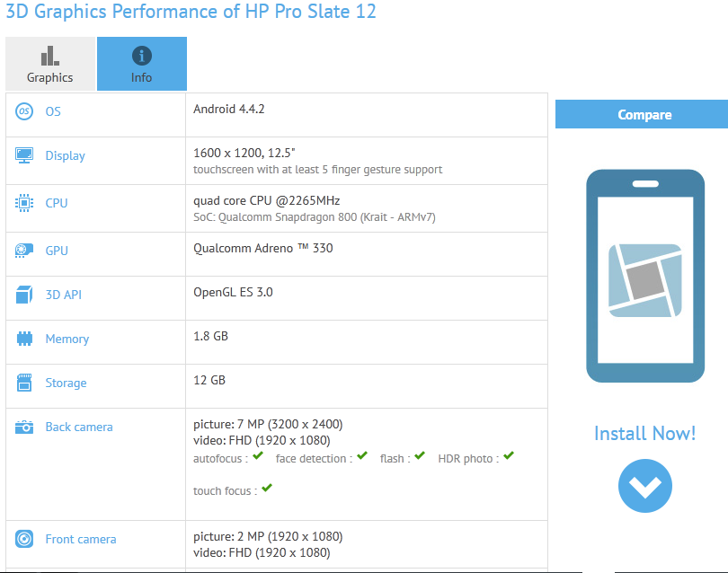
Task: Click the blue download arrow circle button
Action: [x=645, y=486]
